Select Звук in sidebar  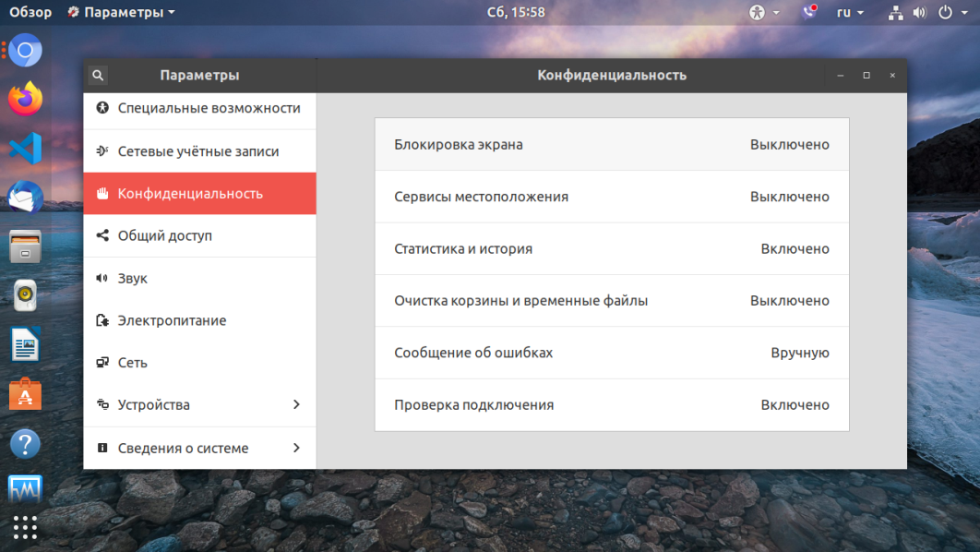199,278
